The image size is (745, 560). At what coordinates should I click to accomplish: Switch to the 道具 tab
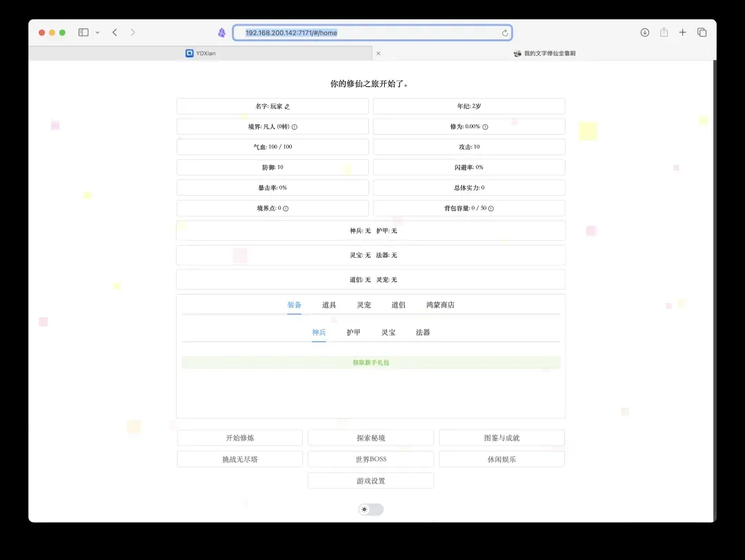coord(329,305)
